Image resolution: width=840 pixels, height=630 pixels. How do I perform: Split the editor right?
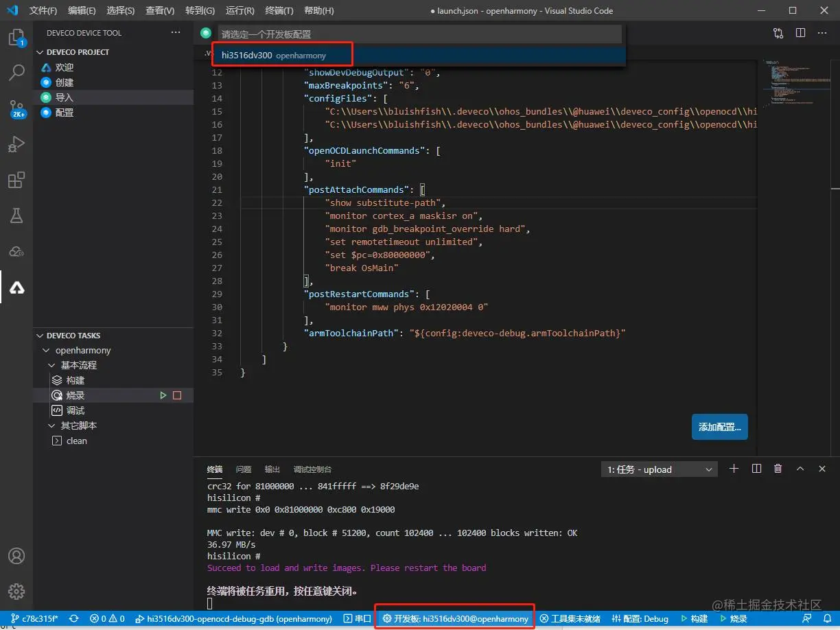point(800,33)
